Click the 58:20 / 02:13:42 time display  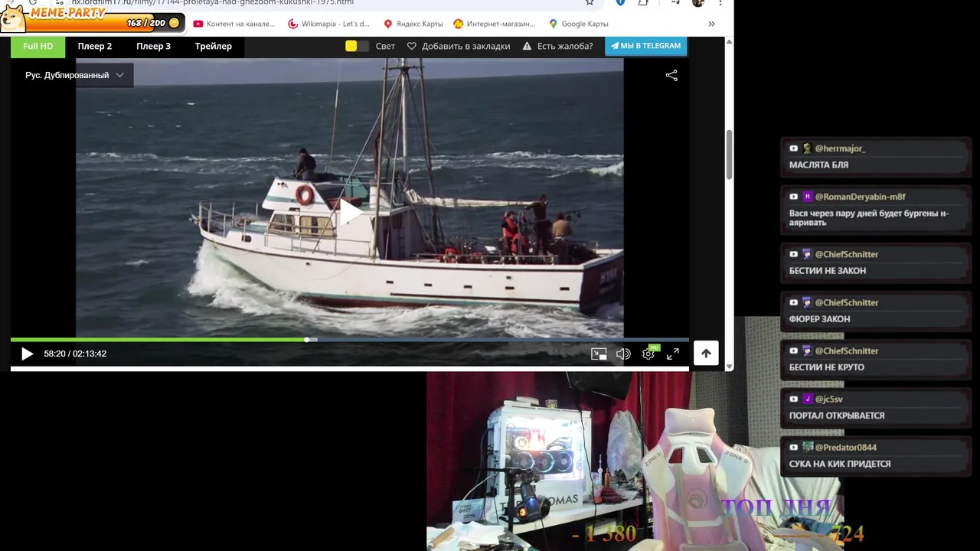click(75, 354)
